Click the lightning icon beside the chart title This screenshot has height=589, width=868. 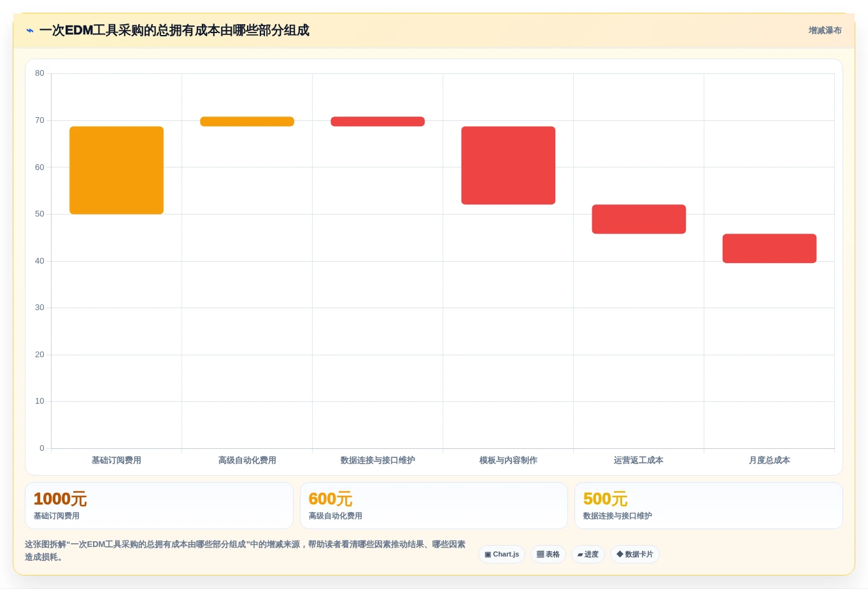pos(29,31)
